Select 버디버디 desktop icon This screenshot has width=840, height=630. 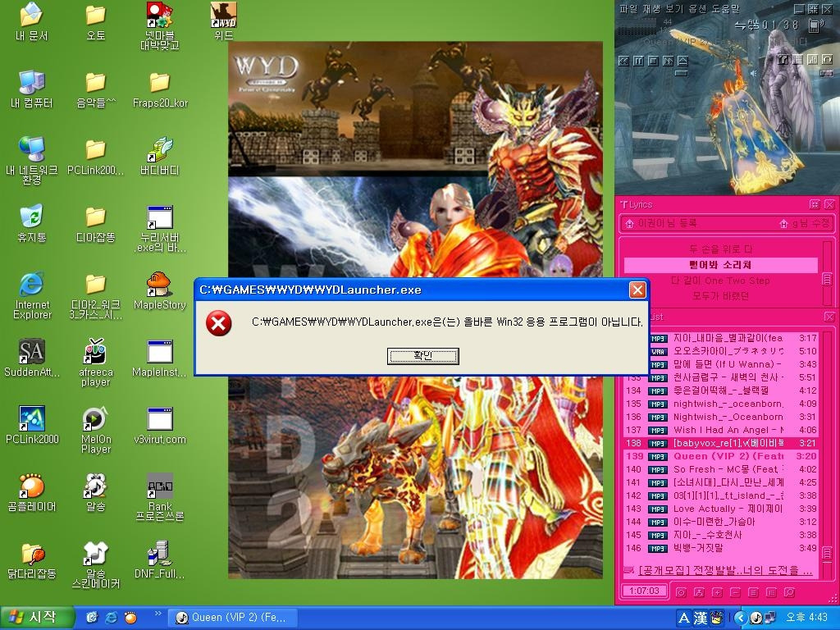click(x=159, y=157)
